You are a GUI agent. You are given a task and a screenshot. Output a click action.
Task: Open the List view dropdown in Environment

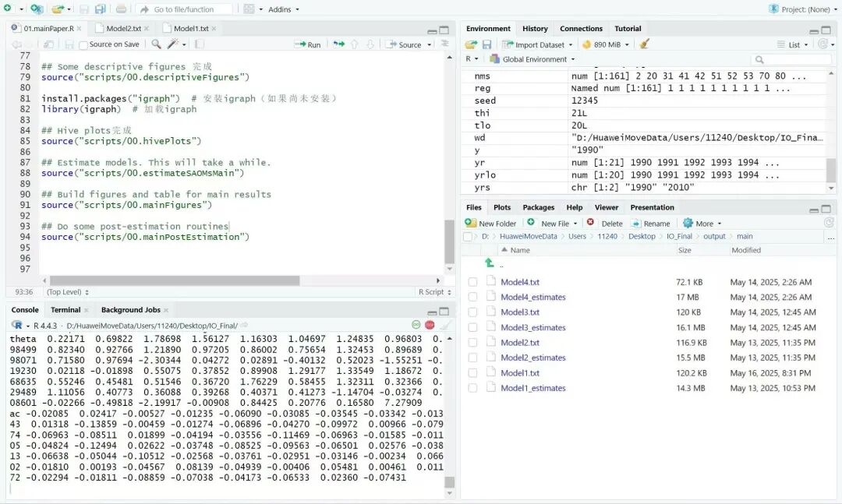tap(793, 44)
